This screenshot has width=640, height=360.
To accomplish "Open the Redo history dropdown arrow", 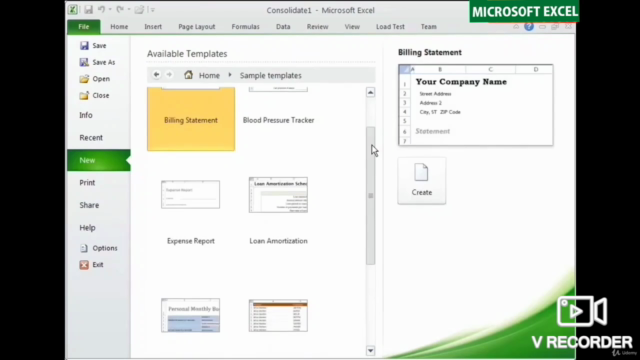I will (x=129, y=9).
